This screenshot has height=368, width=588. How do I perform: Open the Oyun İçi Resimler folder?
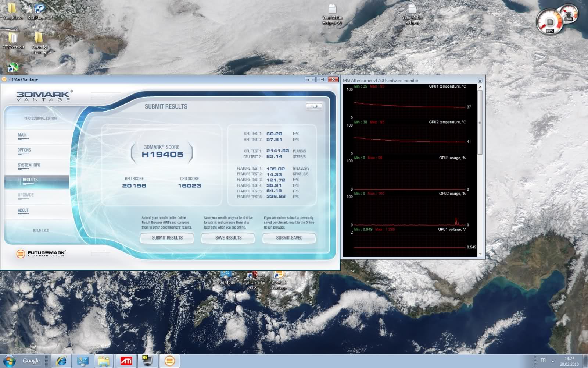click(39, 43)
